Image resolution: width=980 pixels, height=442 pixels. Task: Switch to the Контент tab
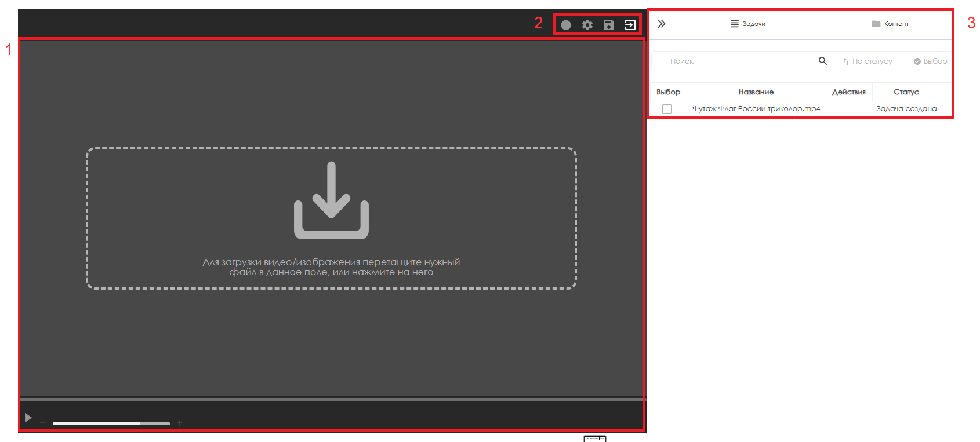[x=890, y=24]
